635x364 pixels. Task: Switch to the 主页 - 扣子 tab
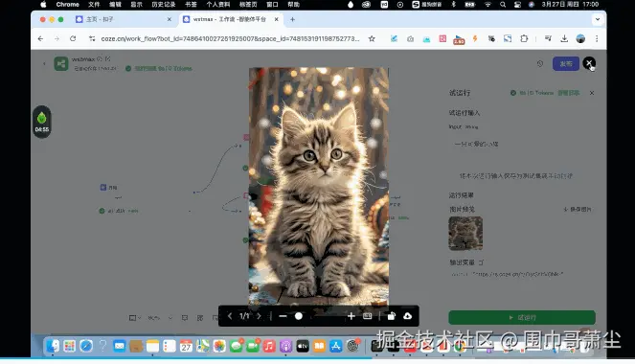click(124, 19)
